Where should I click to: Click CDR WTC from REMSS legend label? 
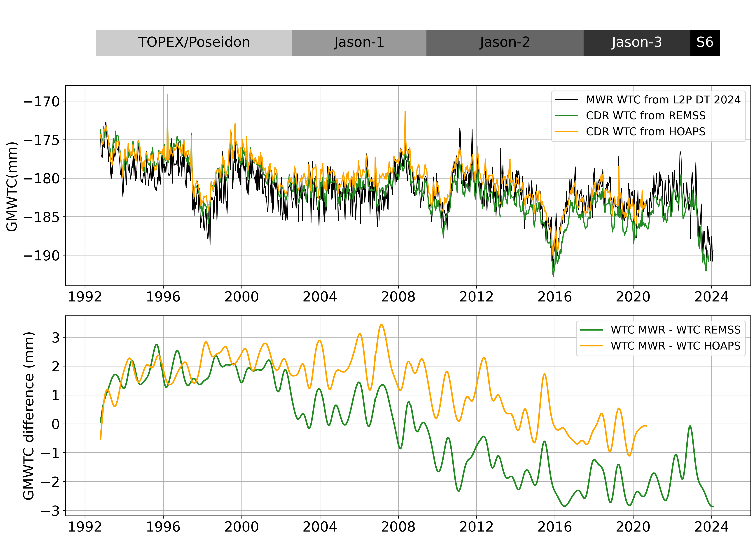645,116
